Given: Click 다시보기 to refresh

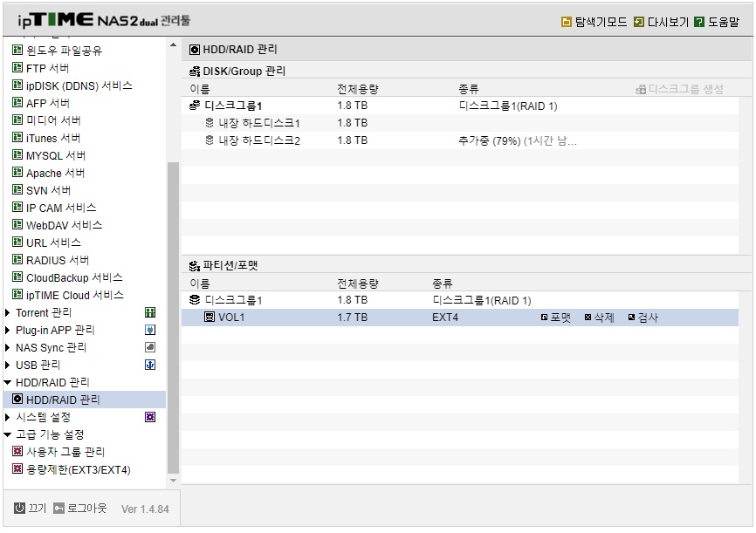Looking at the screenshot, I should pos(661,22).
